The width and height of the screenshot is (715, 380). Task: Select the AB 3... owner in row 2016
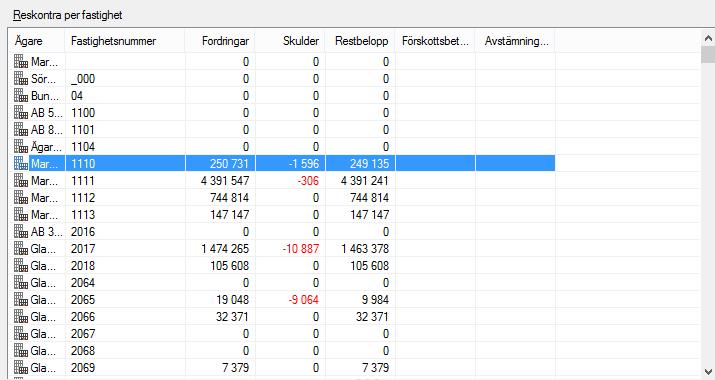coord(47,232)
